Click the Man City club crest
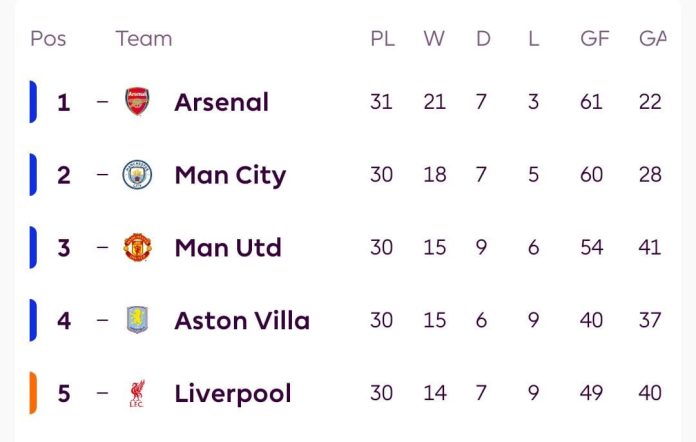 (137, 175)
